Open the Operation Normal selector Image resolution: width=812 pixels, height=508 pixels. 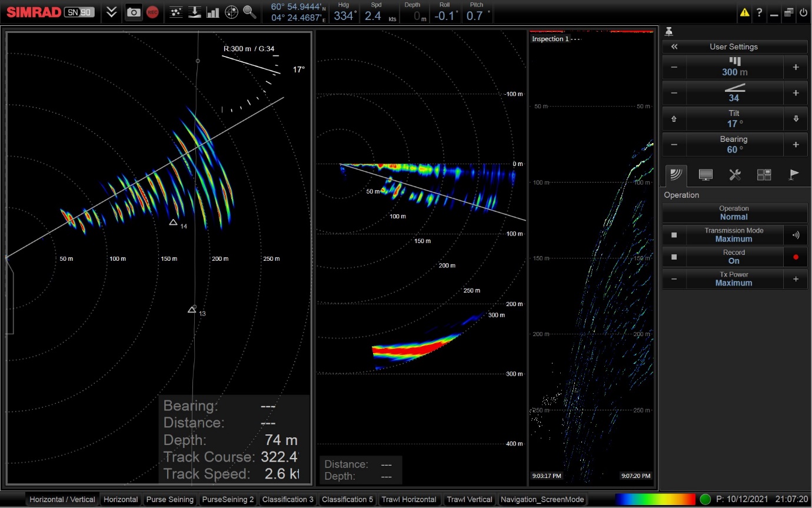734,213
